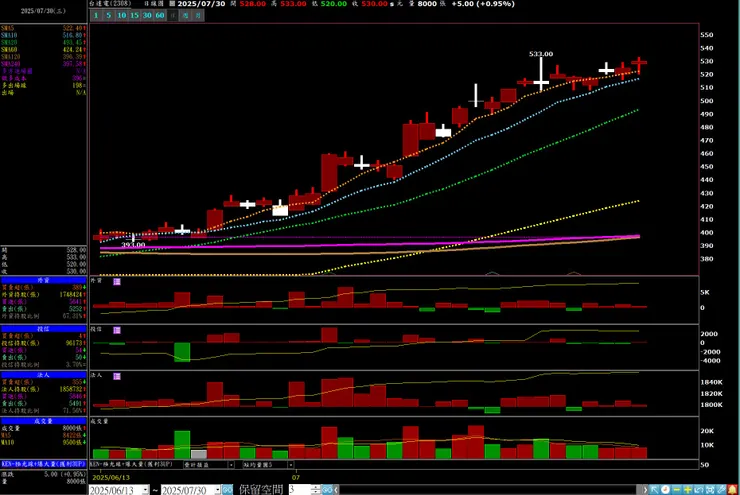Click the undo/reset view icon
This screenshot has height=495, width=740.
[699, 490]
